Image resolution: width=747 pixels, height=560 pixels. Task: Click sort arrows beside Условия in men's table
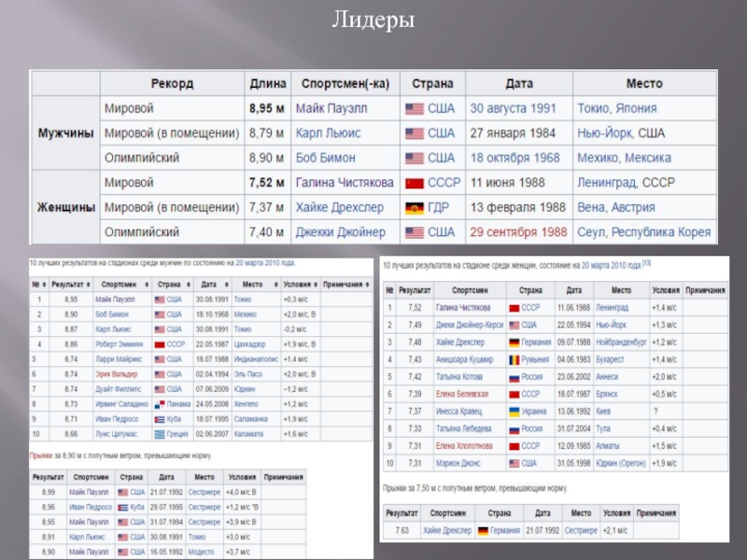pos(316,285)
